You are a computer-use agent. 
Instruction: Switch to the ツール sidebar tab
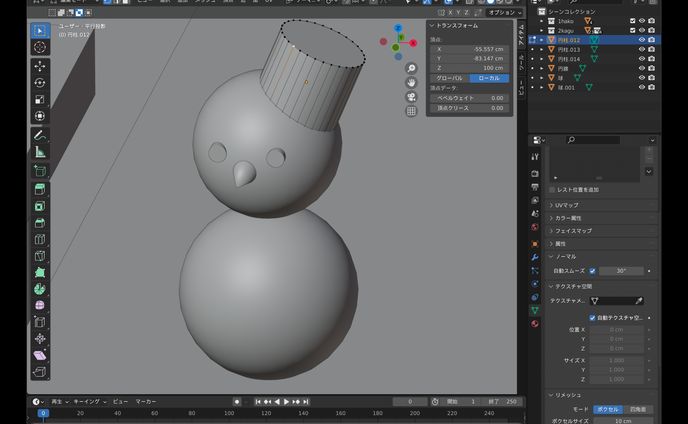tap(521, 62)
